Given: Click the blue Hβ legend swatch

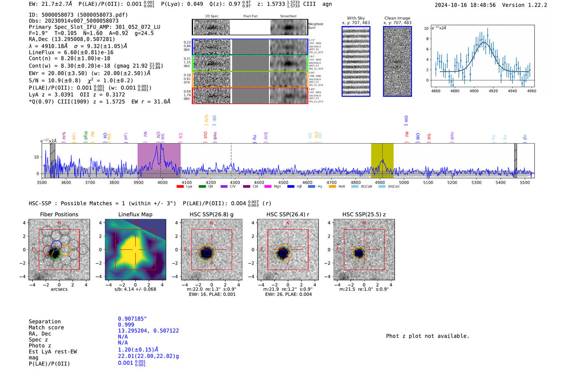Looking at the screenshot, I should click(x=291, y=186).
